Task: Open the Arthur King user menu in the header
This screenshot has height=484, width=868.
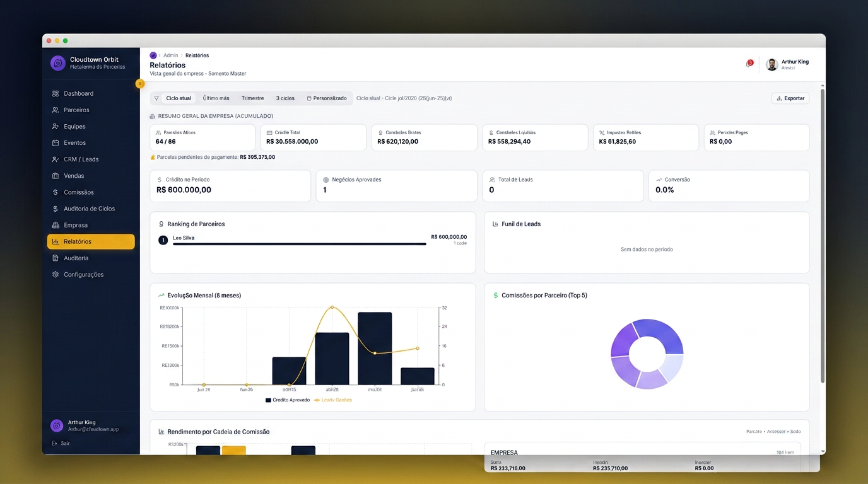Action: click(x=787, y=64)
